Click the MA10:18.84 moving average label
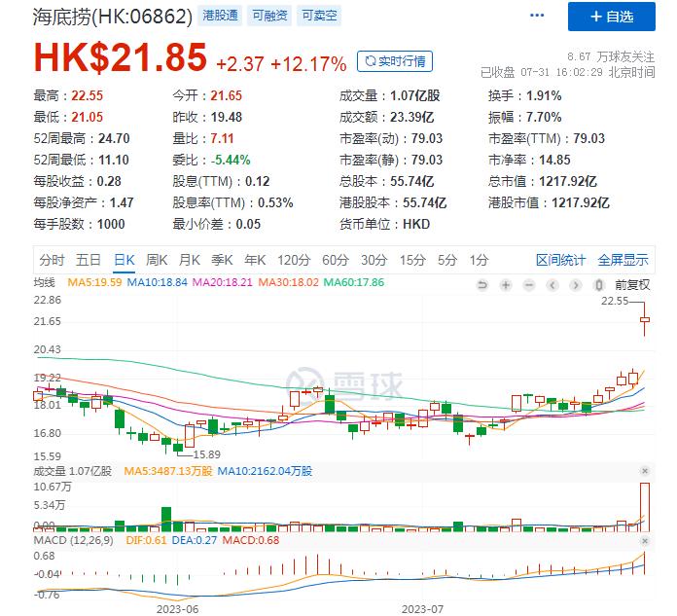 [x=158, y=282]
